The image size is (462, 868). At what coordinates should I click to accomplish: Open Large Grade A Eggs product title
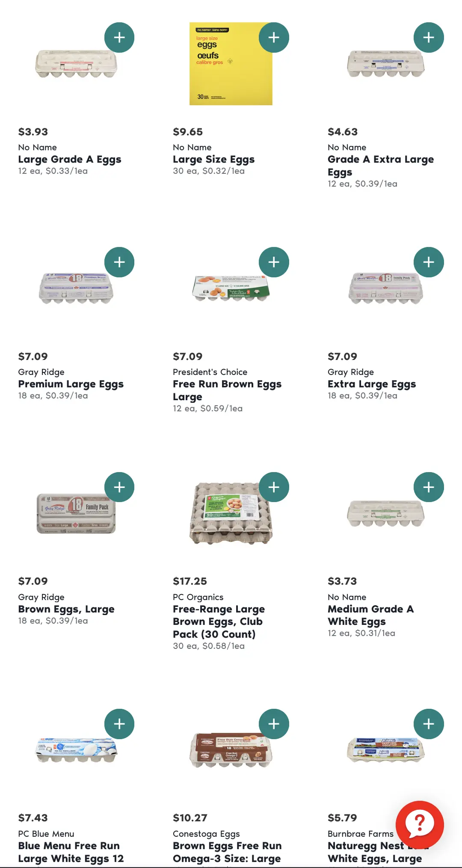click(70, 160)
